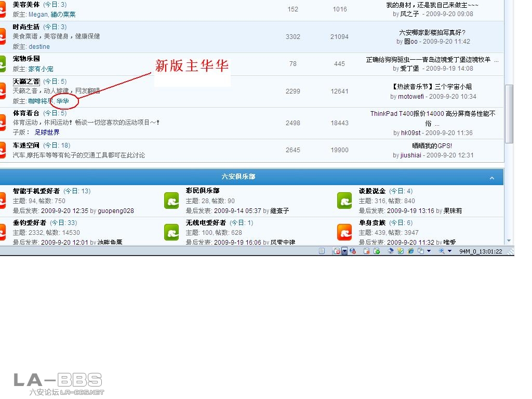The height and width of the screenshot is (399, 532).
Task: Click the 单身贵族 club icon
Action: (344, 233)
